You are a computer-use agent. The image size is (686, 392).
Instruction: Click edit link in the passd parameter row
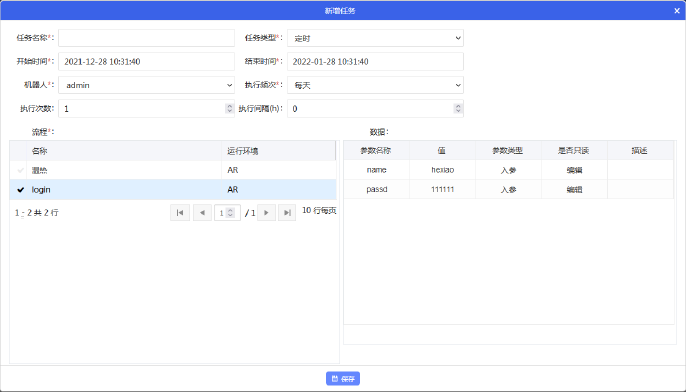pos(574,190)
